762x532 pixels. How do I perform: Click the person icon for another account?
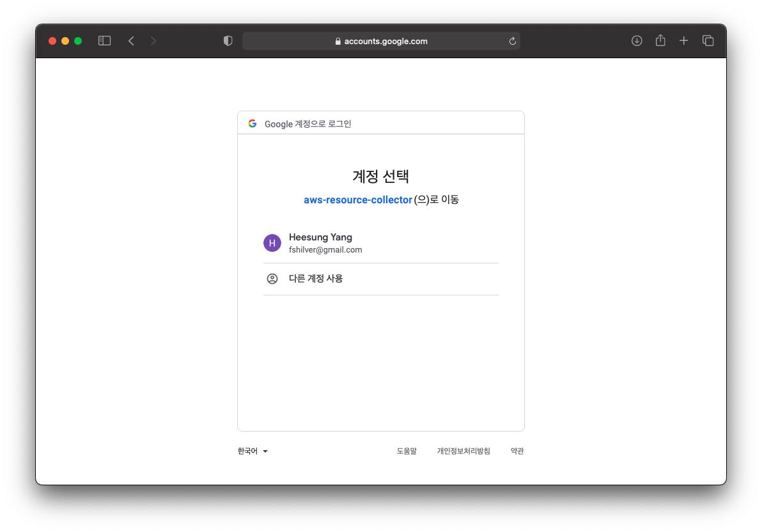click(272, 279)
